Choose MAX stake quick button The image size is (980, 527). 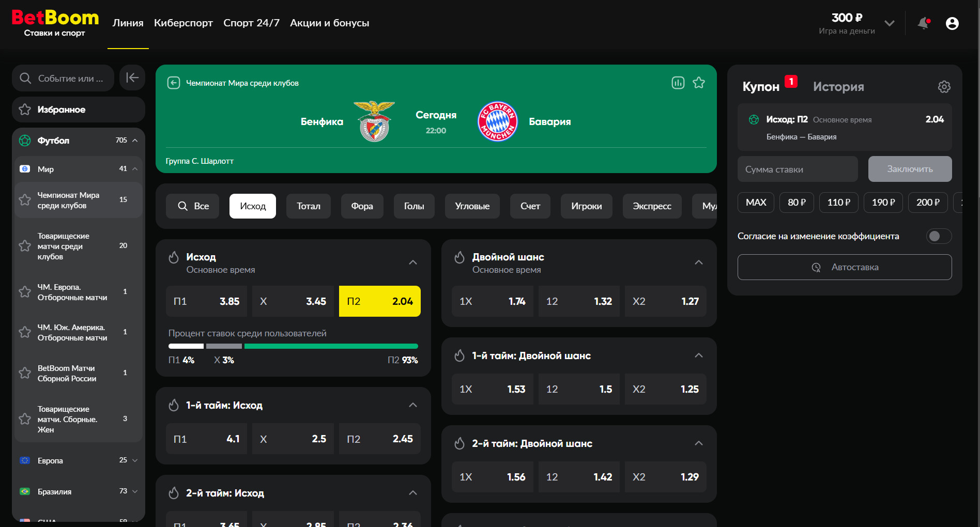[x=756, y=203]
